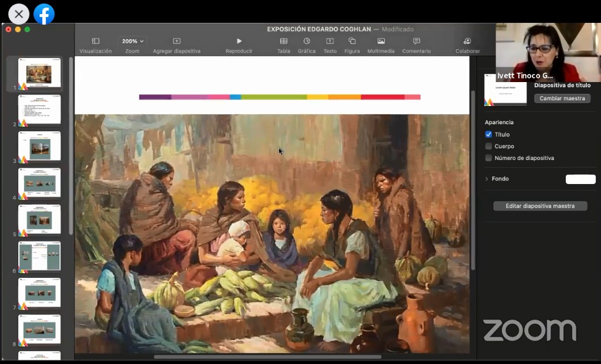Click the Diapositiva de título label
Image resolution: width=601 pixels, height=364 pixels.
(562, 86)
